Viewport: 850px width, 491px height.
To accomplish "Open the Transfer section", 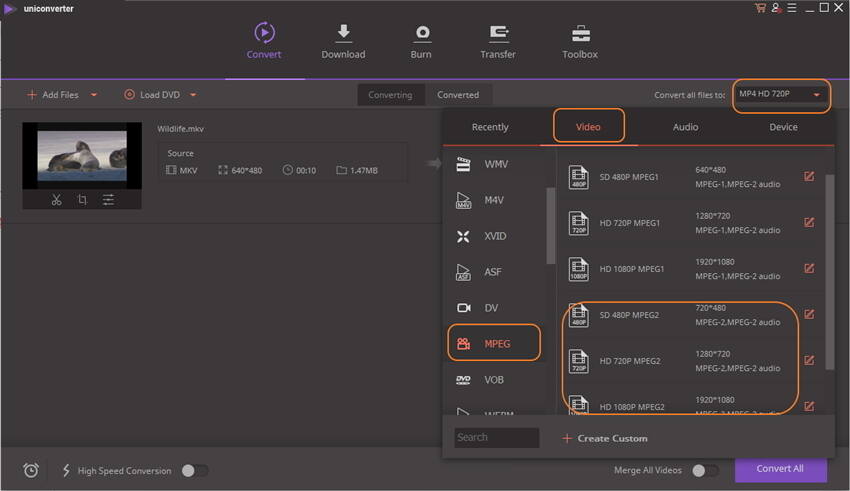I will (498, 41).
